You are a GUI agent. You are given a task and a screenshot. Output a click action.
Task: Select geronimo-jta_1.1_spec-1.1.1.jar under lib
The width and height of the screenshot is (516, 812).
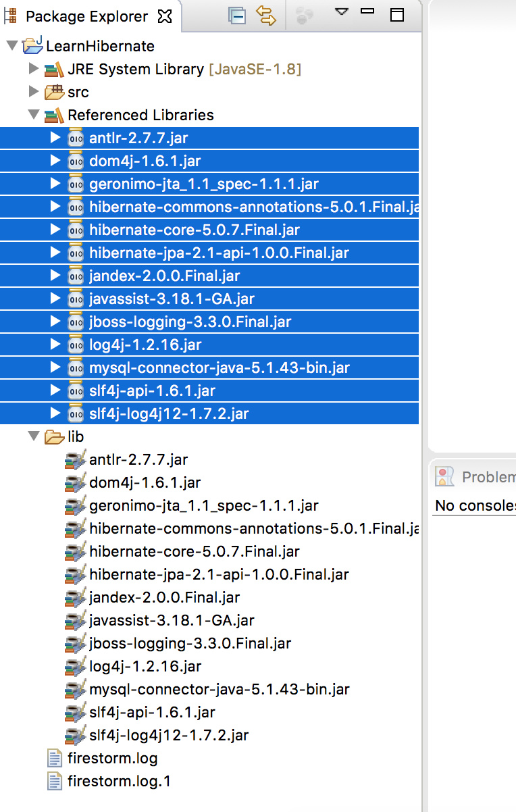(x=204, y=505)
